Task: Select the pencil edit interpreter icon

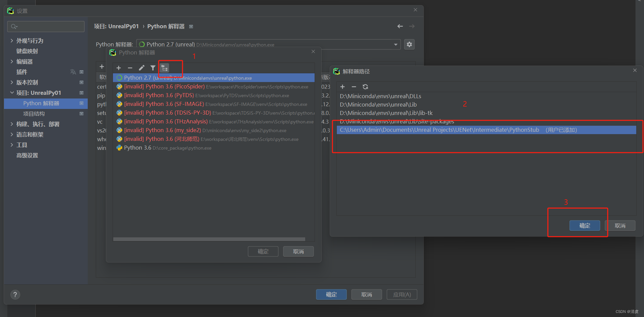Action: [142, 68]
